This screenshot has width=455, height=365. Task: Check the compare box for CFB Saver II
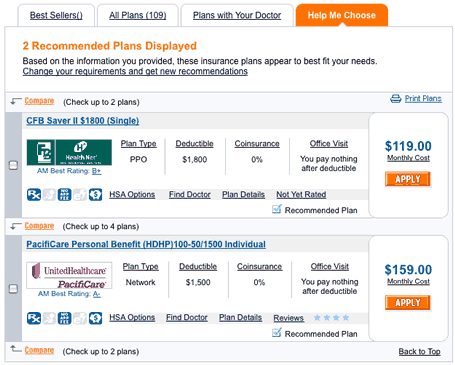tap(13, 165)
